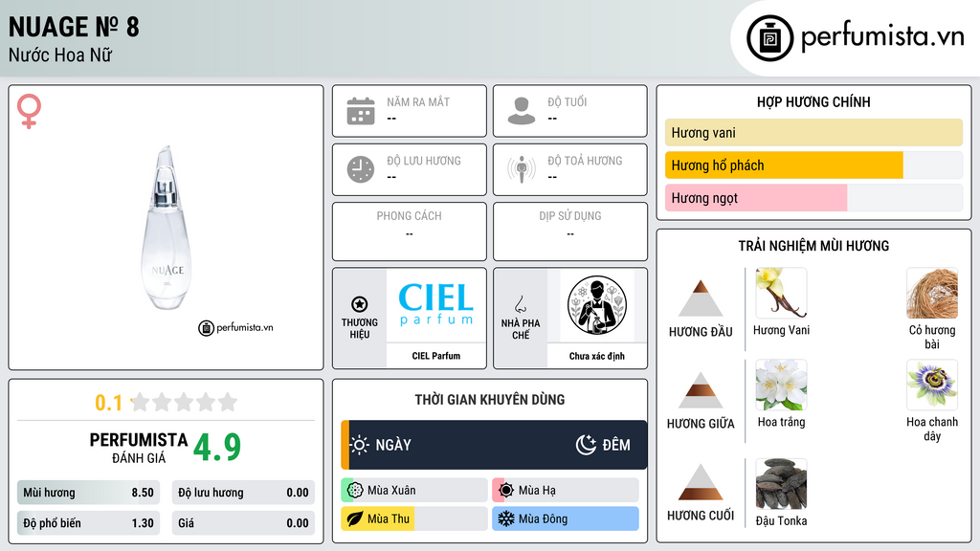
Task: Open the Đậu Tonka note image
Action: (x=781, y=484)
